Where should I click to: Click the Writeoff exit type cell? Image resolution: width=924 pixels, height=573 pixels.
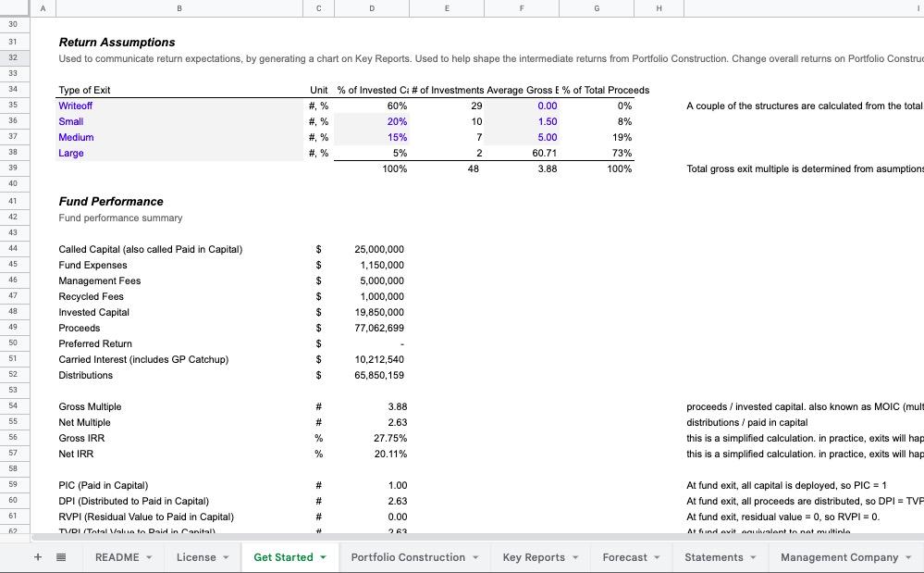pos(76,106)
